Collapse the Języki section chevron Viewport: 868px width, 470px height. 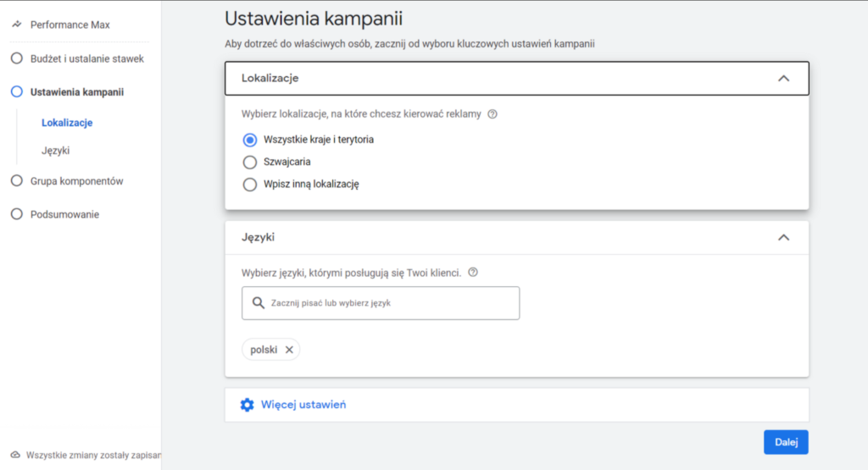point(783,238)
